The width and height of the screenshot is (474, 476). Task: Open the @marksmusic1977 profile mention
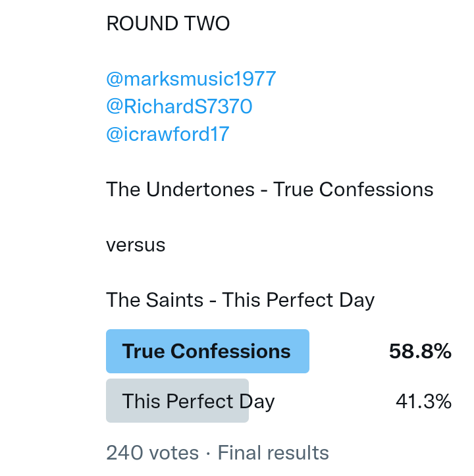tap(191, 79)
